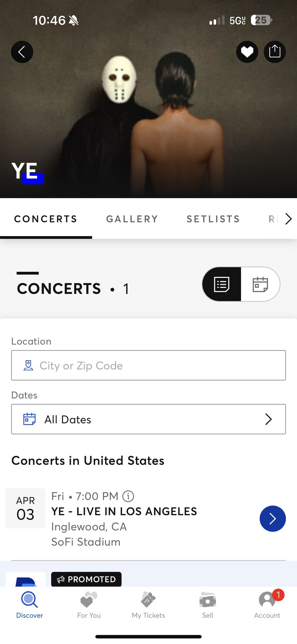This screenshot has width=297, height=644.
Task: Tap the share icon
Action: (x=275, y=52)
